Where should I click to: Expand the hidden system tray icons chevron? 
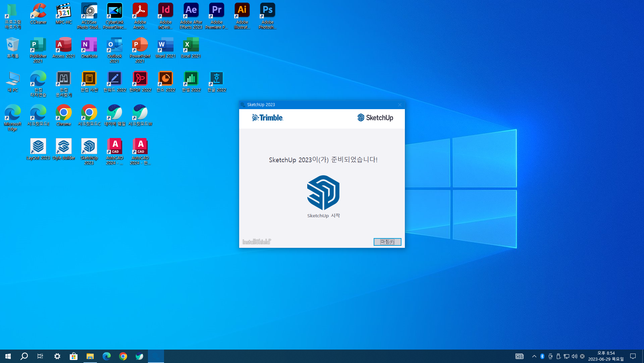[534, 356]
